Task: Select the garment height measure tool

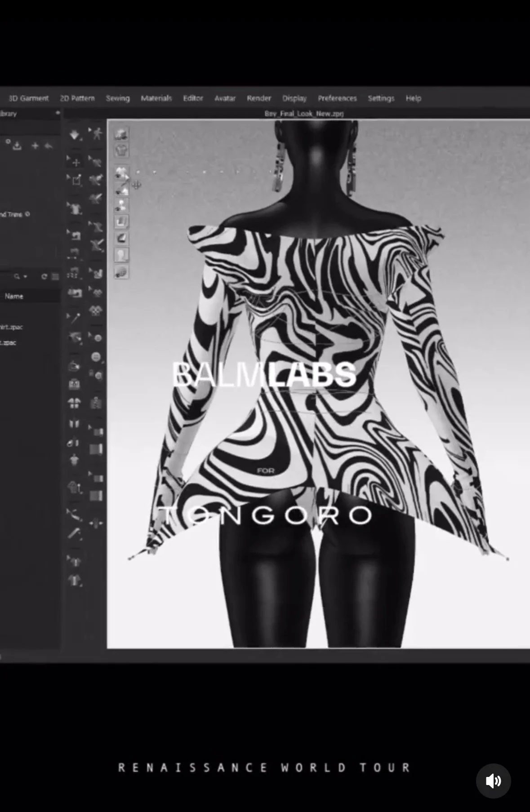Action: (75, 488)
